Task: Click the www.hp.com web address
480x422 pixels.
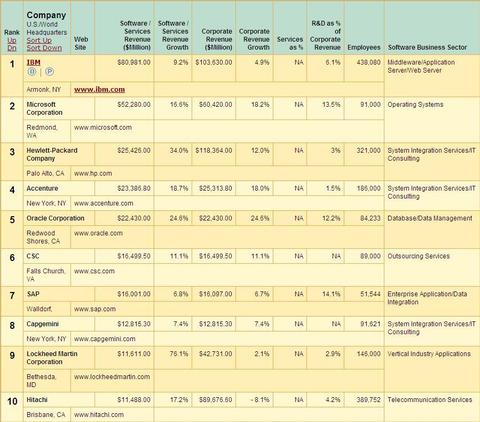Action: 93,173
